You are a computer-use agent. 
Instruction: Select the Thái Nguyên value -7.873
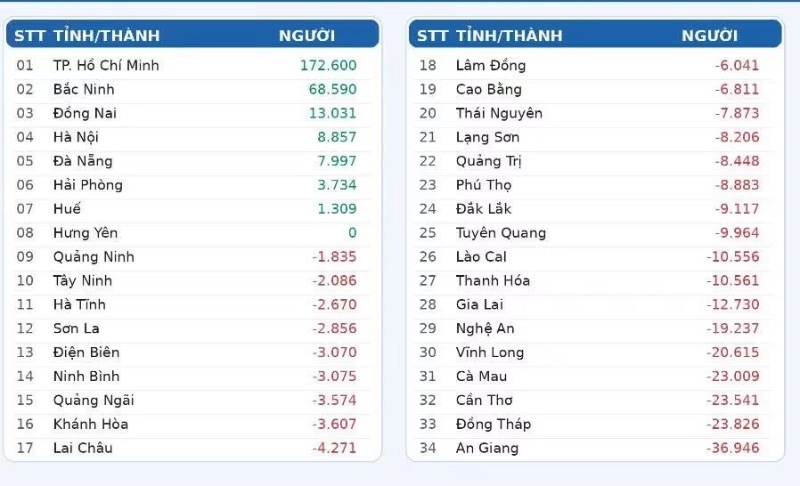point(737,113)
